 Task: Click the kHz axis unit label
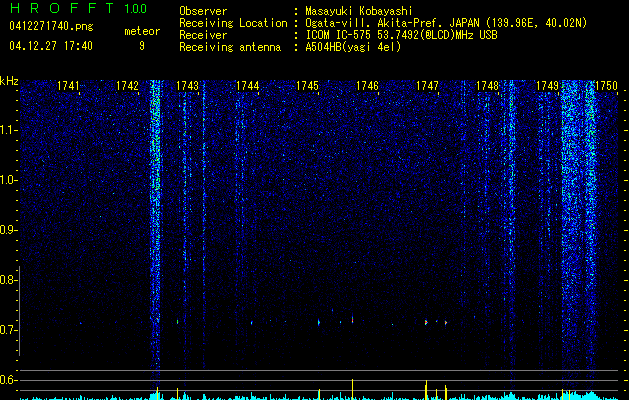click(x=9, y=81)
